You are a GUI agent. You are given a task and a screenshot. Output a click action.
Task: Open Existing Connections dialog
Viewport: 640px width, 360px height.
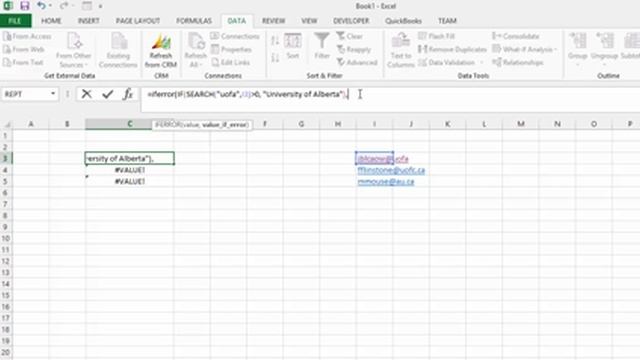click(118, 50)
